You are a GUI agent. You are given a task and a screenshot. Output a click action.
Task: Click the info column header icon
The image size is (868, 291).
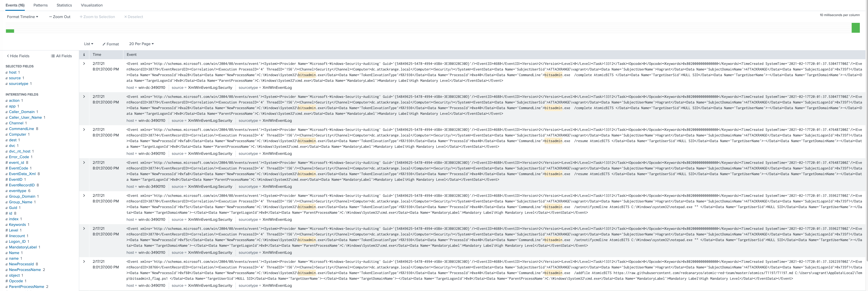point(84,54)
